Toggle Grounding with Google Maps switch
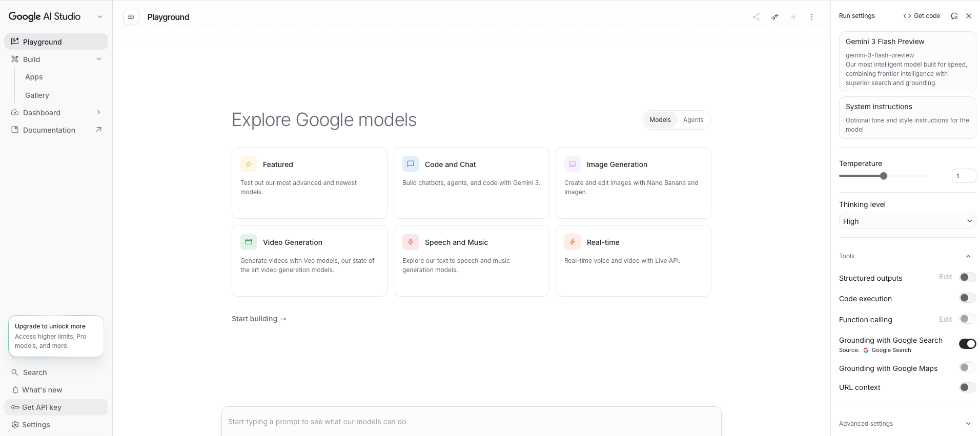This screenshot has width=980, height=436. coord(968,367)
